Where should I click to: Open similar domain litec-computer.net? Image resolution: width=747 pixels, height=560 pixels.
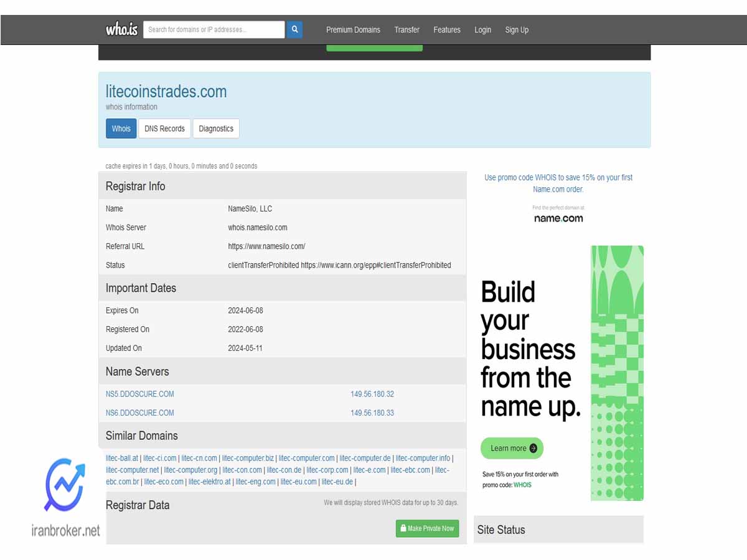coord(133,470)
